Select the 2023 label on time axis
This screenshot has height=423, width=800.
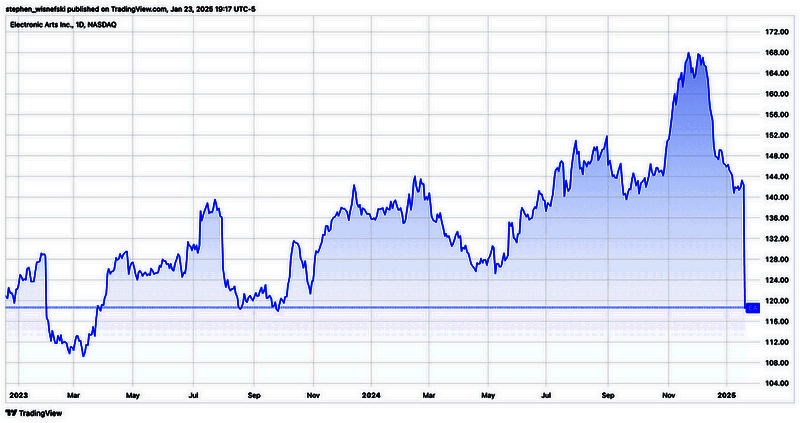point(17,395)
